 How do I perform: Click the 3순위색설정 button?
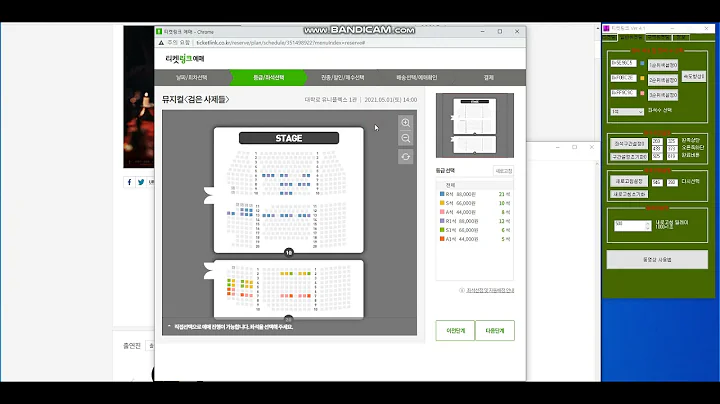663,95
